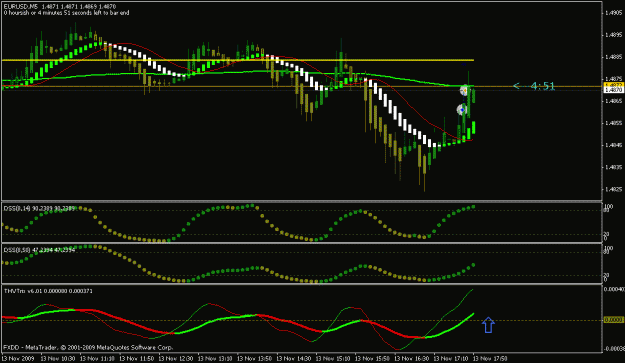The image size is (625, 363).
Task: Click the '13 Nov 13:50' time axis label
Action: pyautogui.click(x=255, y=359)
